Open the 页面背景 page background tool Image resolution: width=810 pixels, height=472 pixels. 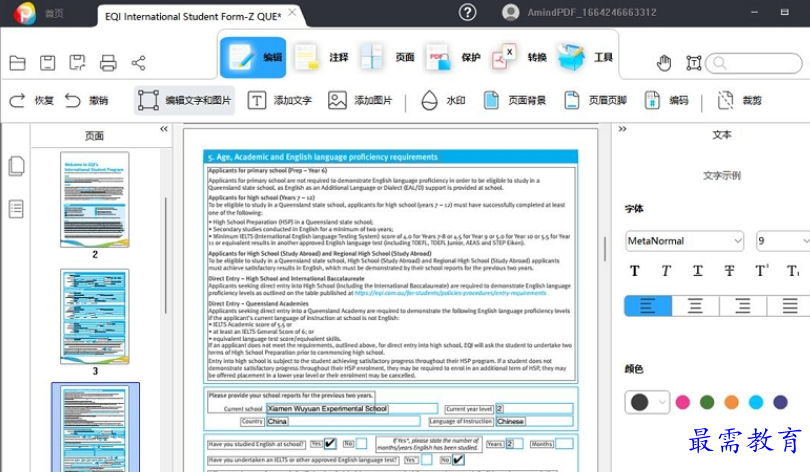coord(515,100)
